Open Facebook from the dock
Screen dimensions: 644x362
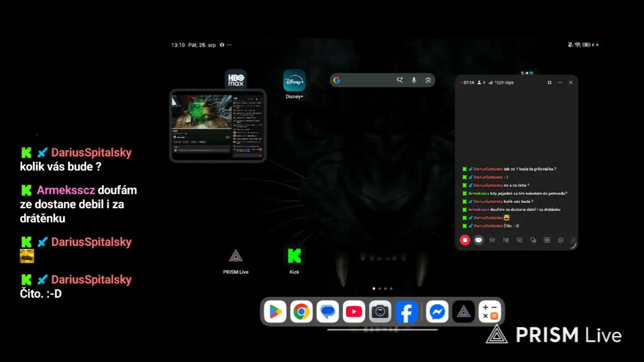406,312
